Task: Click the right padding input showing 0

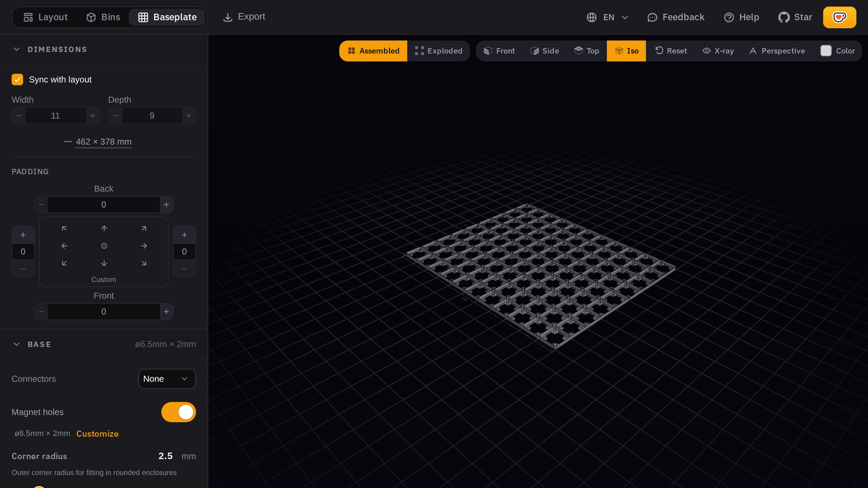Action: tap(184, 252)
